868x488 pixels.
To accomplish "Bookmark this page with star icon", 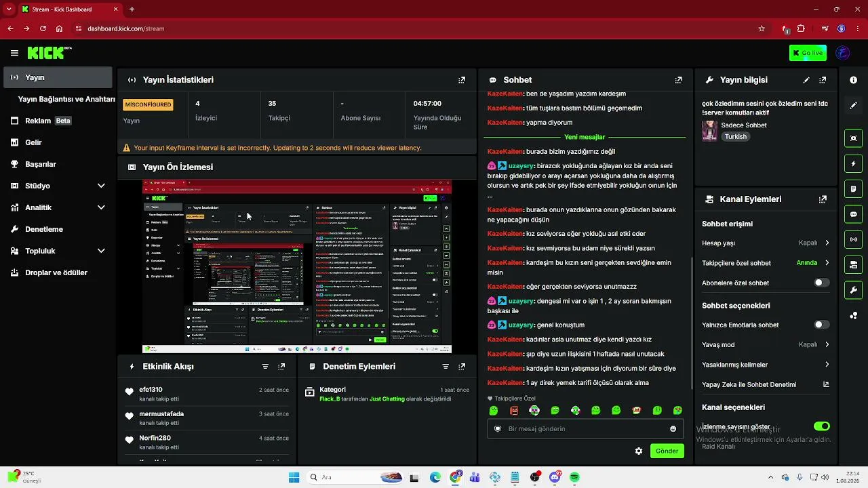I will point(762,28).
